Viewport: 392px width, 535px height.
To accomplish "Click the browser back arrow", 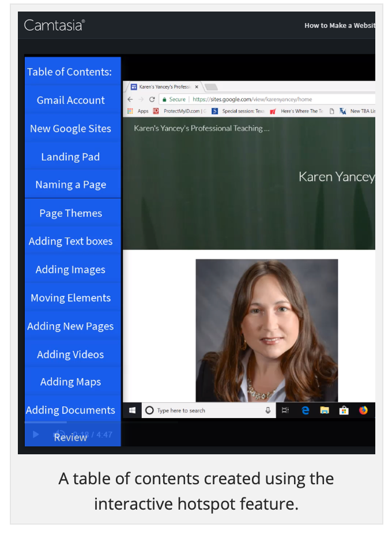I will (x=130, y=99).
